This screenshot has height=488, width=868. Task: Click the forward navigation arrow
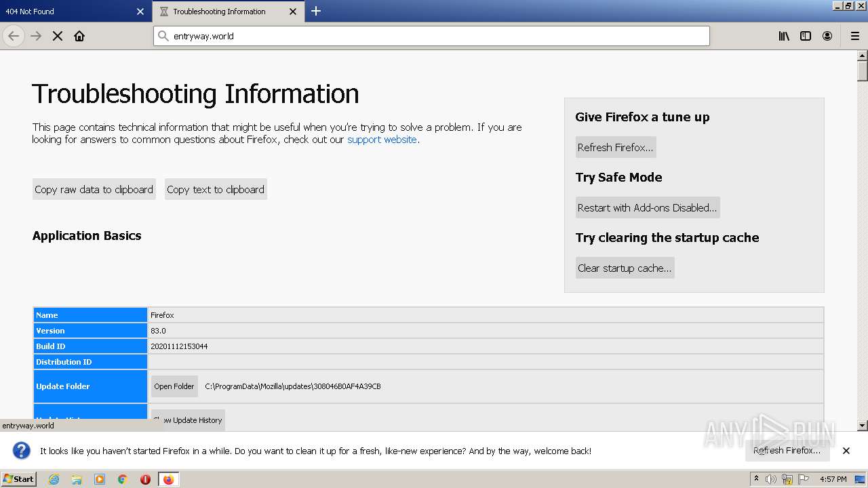pyautogui.click(x=36, y=36)
